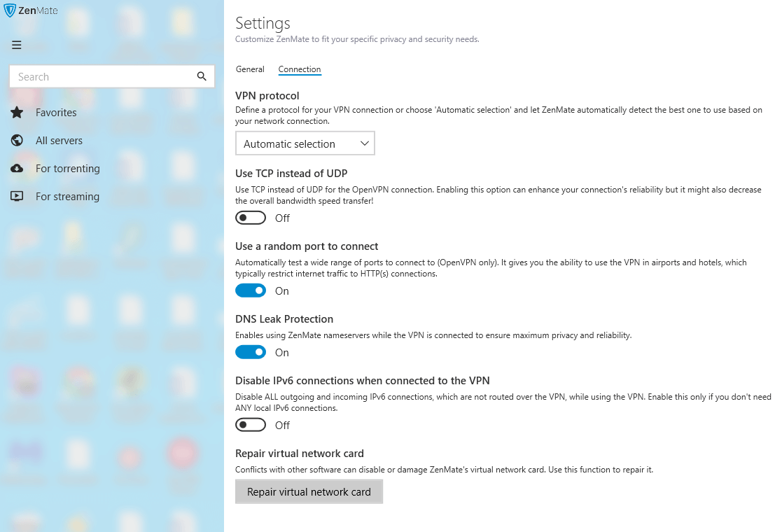782x532 pixels.
Task: Open For streaming servers
Action: click(x=67, y=197)
